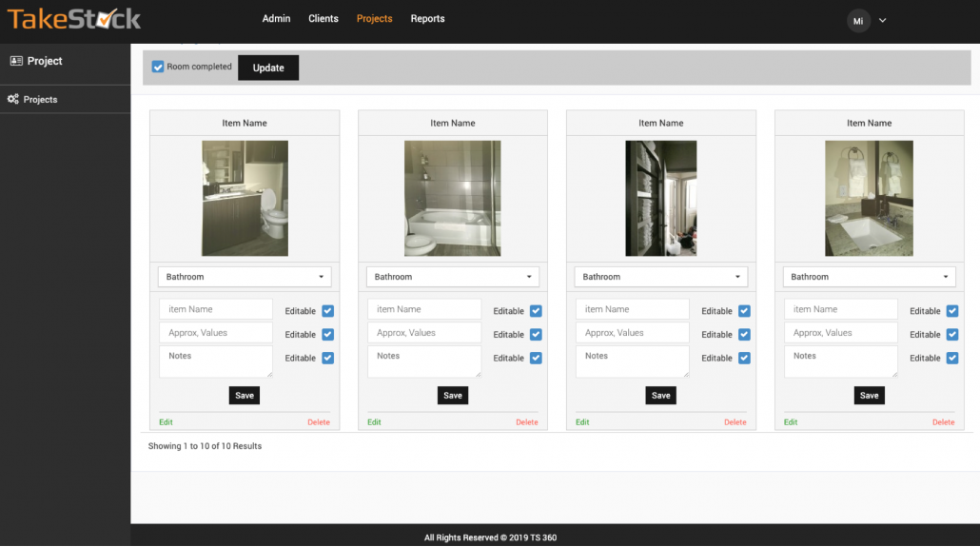980x547 pixels.
Task: Click item Name field in first card
Action: [216, 309]
